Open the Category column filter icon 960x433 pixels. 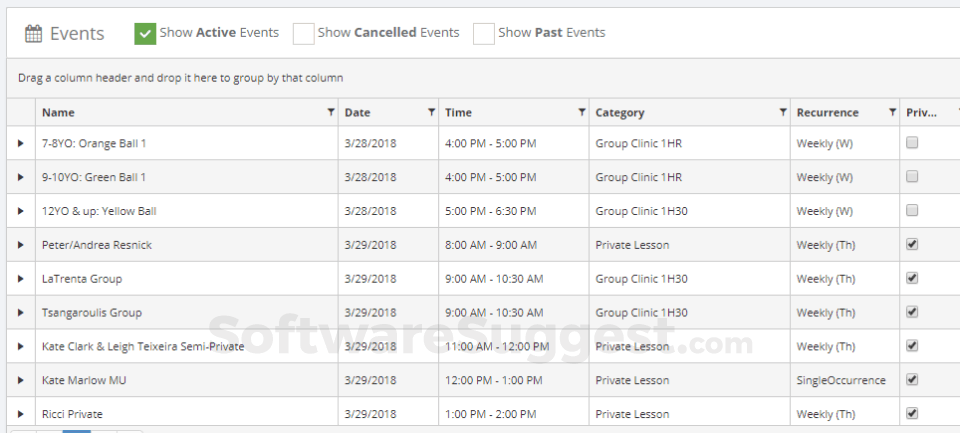point(783,113)
